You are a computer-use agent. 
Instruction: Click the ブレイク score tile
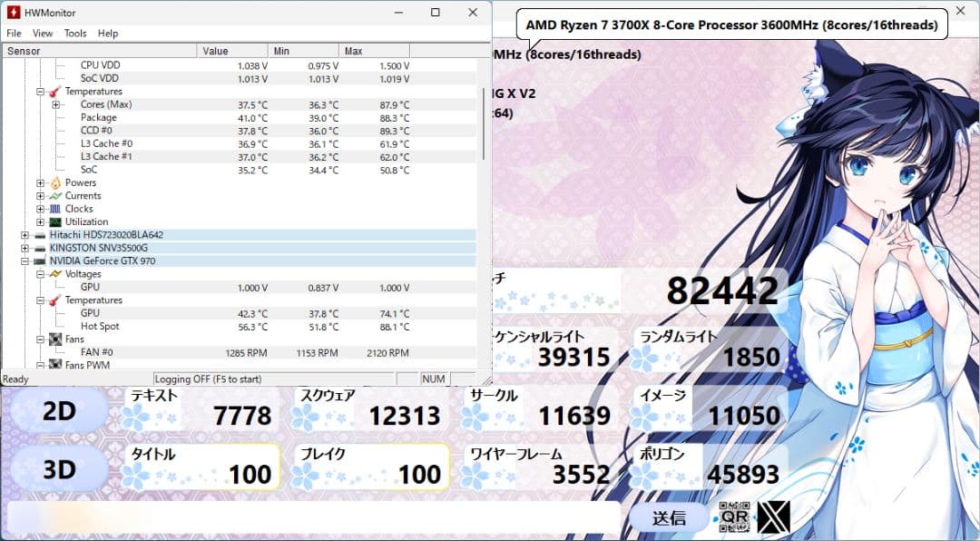coord(369,467)
